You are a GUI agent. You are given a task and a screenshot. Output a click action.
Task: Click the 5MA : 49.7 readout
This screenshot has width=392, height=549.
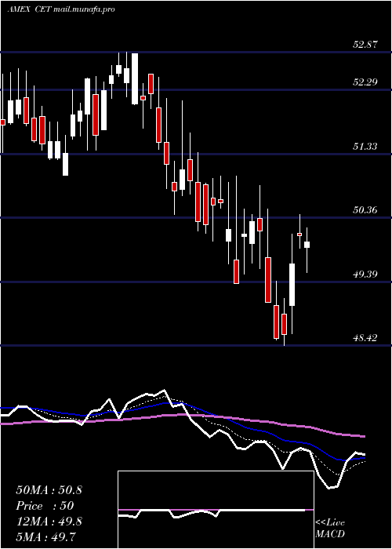(x=45, y=536)
